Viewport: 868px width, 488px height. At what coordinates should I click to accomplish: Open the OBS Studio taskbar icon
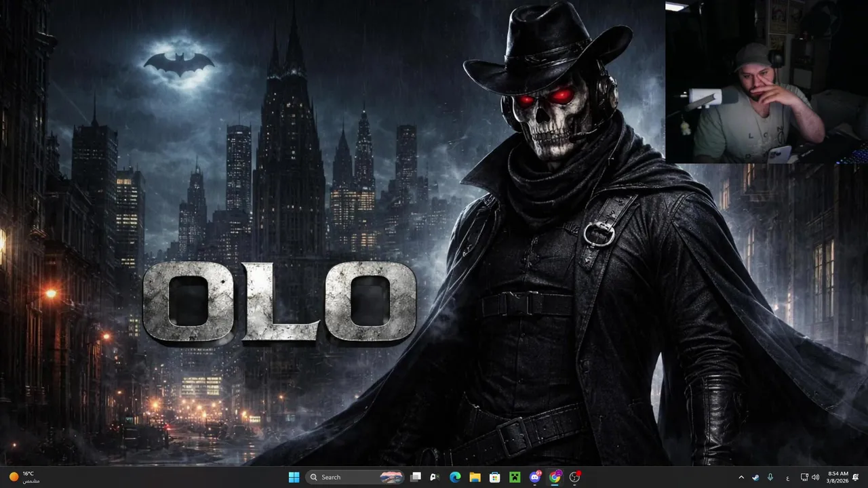pos(575,477)
